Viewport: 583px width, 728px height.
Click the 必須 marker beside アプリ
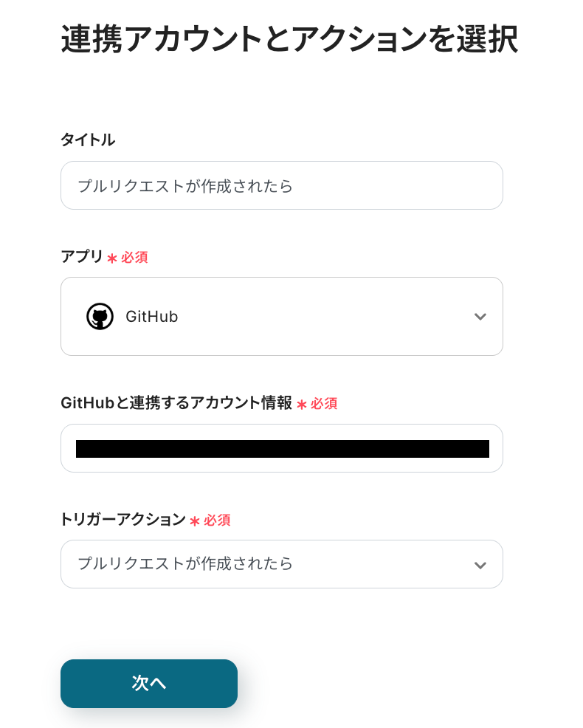134,258
